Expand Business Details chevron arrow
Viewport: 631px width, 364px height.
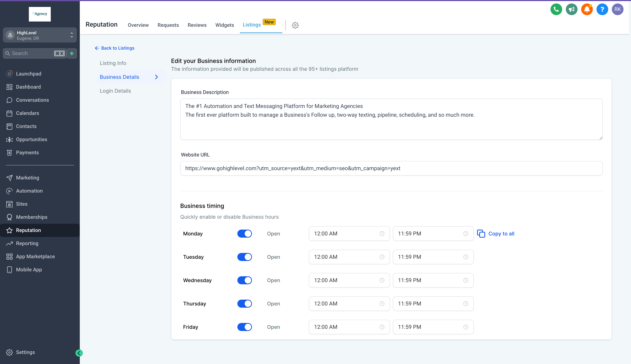pos(156,77)
